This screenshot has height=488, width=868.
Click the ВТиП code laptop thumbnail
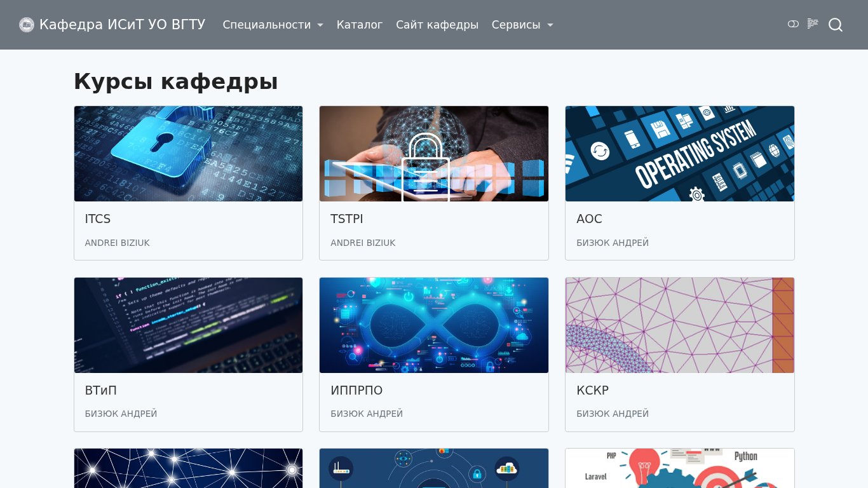click(188, 325)
